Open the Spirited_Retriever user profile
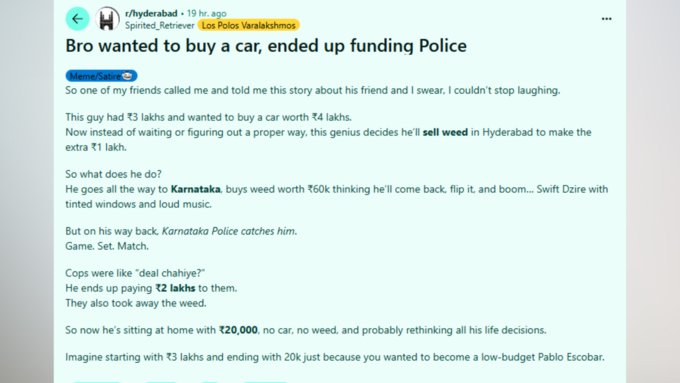 point(160,26)
